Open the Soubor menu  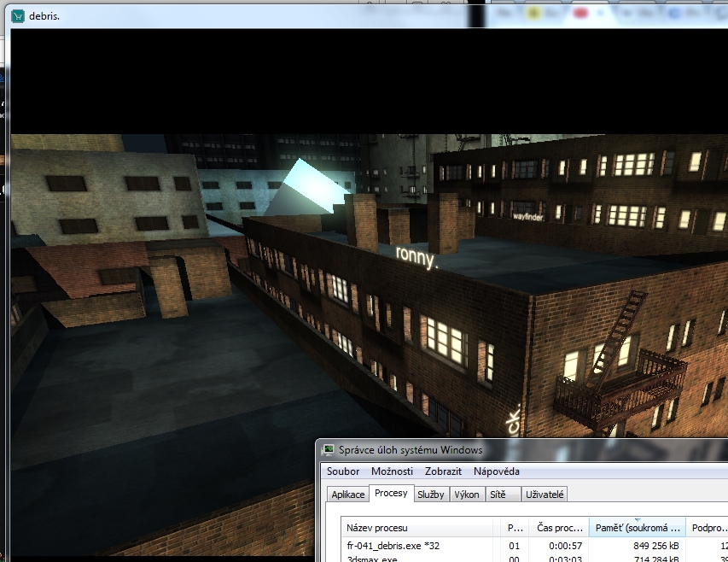point(343,471)
